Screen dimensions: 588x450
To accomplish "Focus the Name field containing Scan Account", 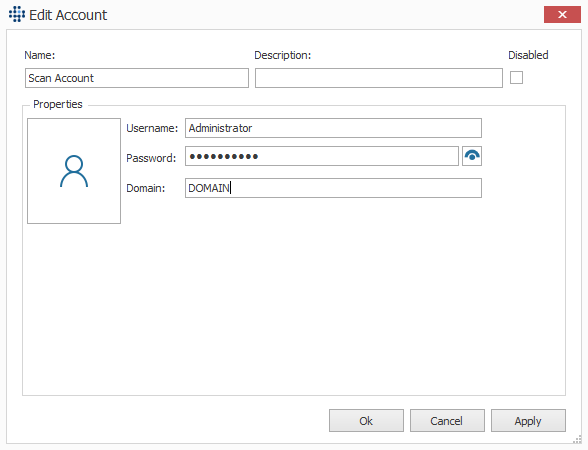I will click(137, 78).
